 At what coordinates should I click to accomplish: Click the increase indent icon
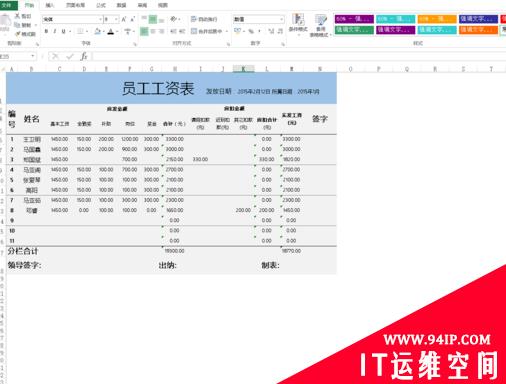(x=182, y=31)
